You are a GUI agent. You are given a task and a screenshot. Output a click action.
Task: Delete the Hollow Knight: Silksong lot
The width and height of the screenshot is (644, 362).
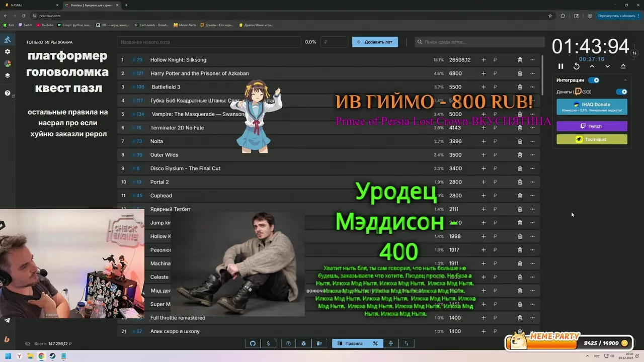(x=520, y=60)
